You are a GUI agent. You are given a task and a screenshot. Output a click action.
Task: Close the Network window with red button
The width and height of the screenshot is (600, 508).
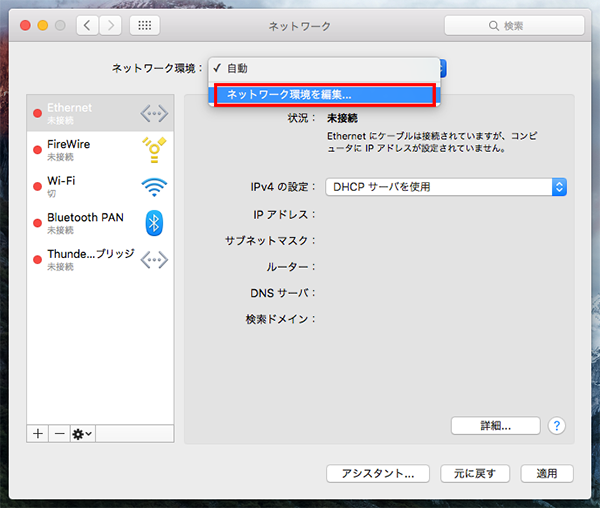pyautogui.click(x=25, y=26)
